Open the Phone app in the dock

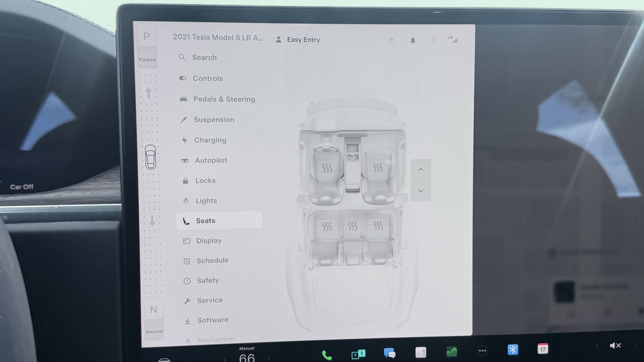pos(327,355)
